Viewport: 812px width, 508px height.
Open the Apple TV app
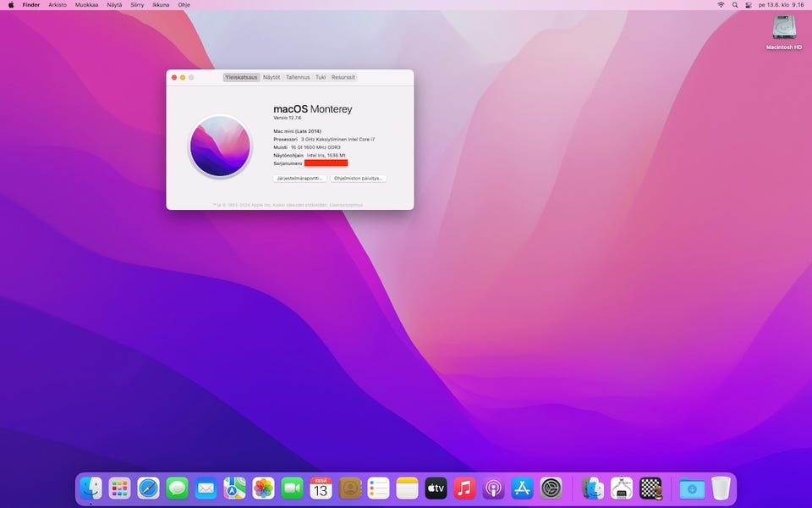click(436, 488)
